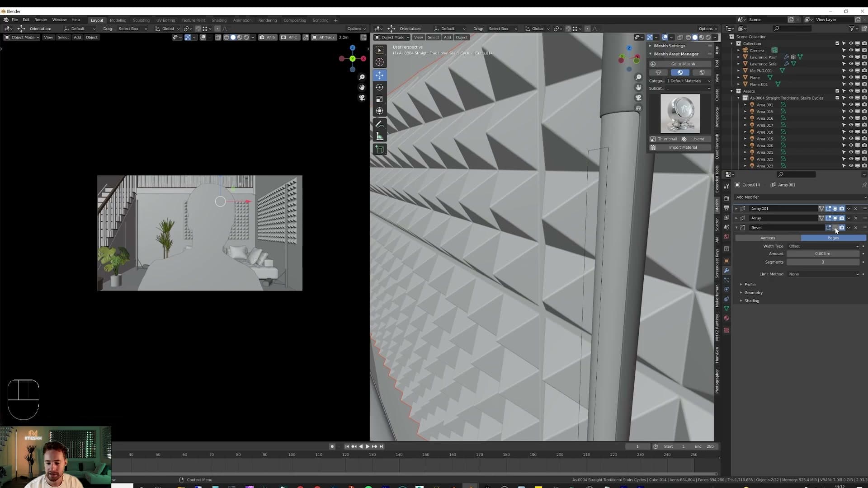Open the Modifier properties wrench tab

tap(726, 270)
